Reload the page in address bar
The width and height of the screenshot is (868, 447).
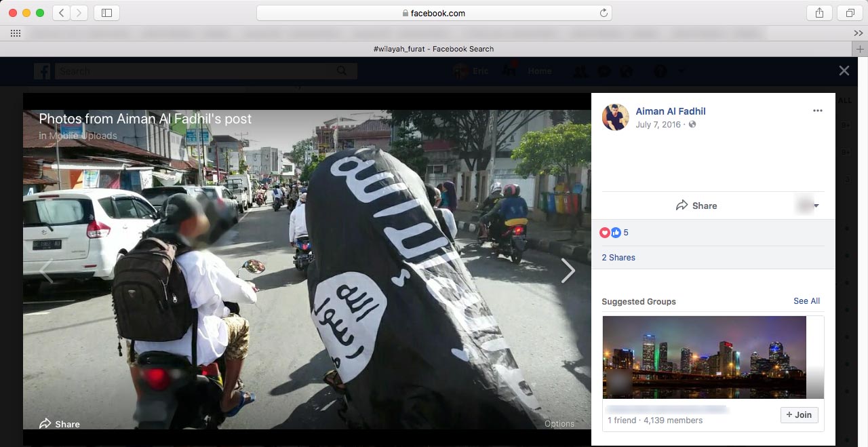[604, 13]
